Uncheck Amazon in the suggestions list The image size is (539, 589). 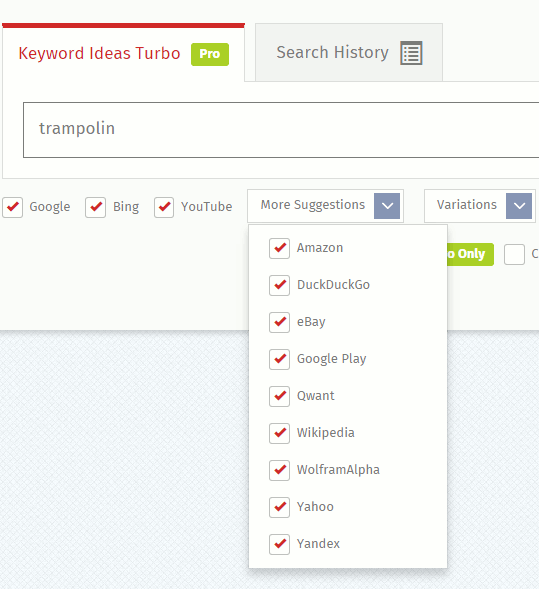tap(279, 248)
